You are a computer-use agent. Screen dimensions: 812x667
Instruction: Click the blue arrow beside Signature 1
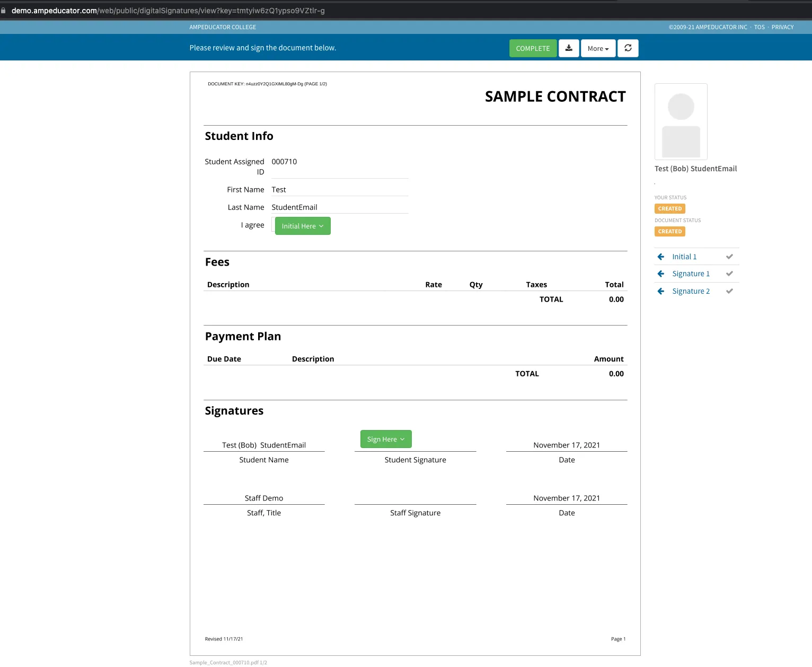click(661, 274)
